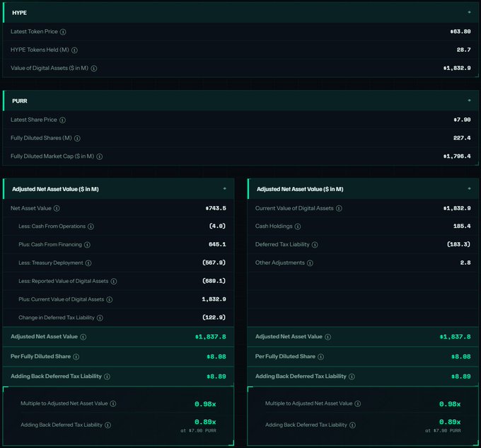
Task: Click the $1,796.4 market cap value
Action: (457, 156)
